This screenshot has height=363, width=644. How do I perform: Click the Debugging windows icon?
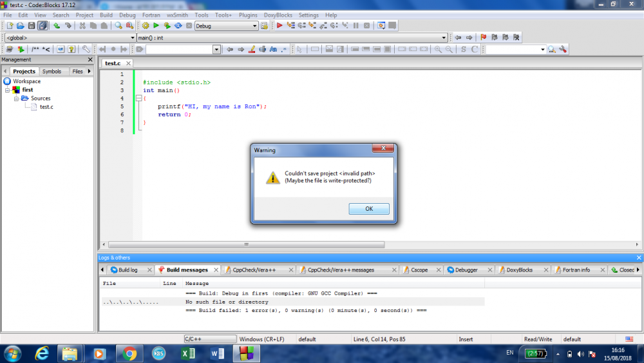coord(381,26)
